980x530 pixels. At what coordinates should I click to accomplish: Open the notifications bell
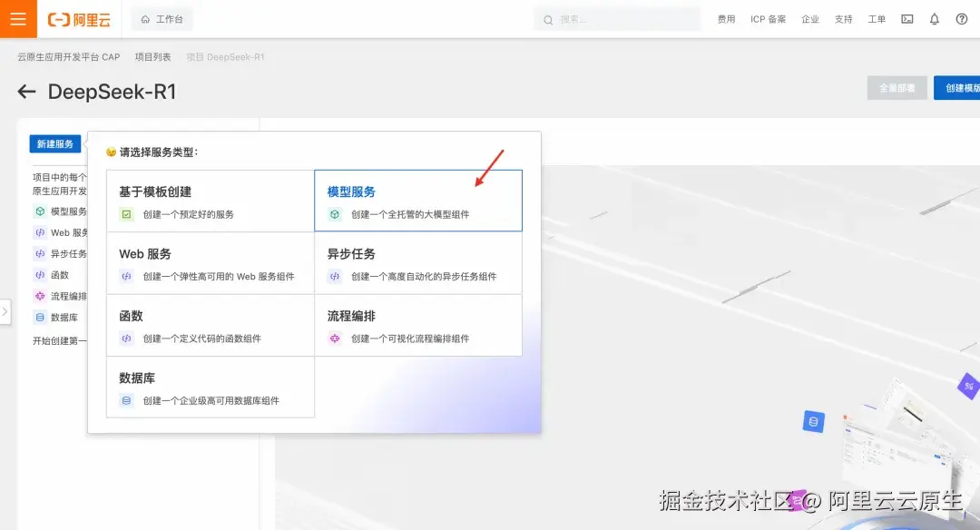click(935, 18)
